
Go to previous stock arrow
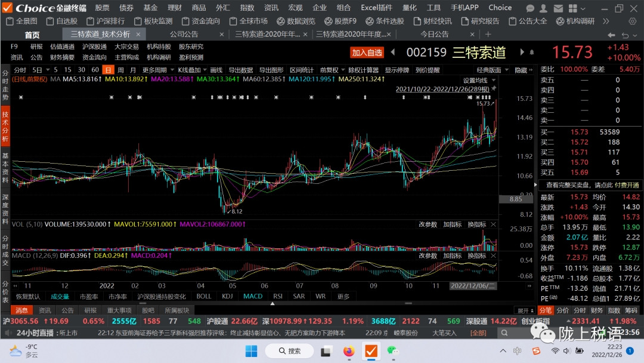point(393,52)
